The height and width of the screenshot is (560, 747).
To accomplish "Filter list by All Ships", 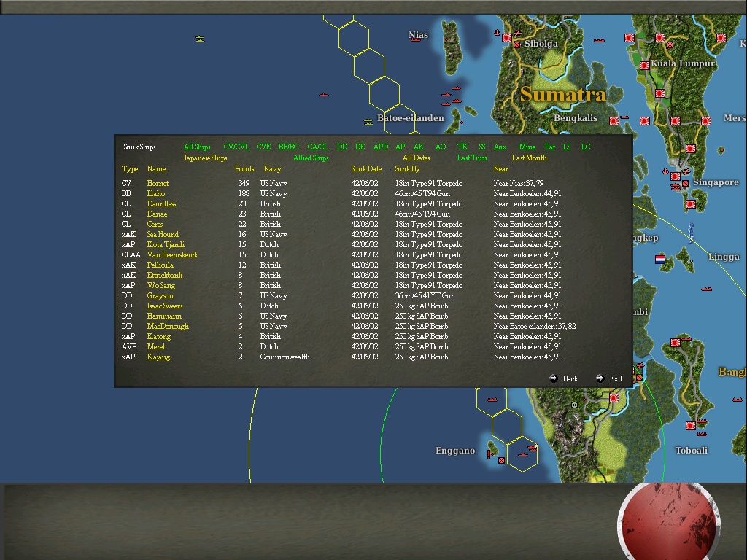I will 197,147.
